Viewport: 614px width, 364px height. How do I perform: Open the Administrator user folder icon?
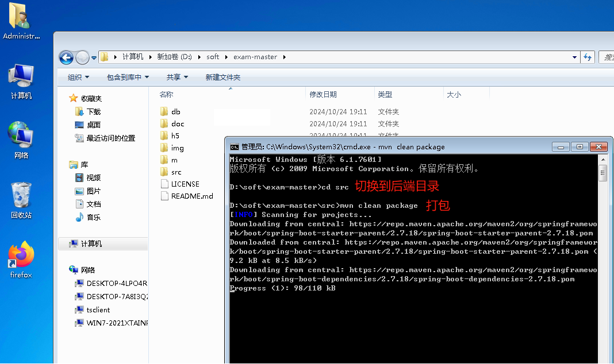click(x=21, y=17)
